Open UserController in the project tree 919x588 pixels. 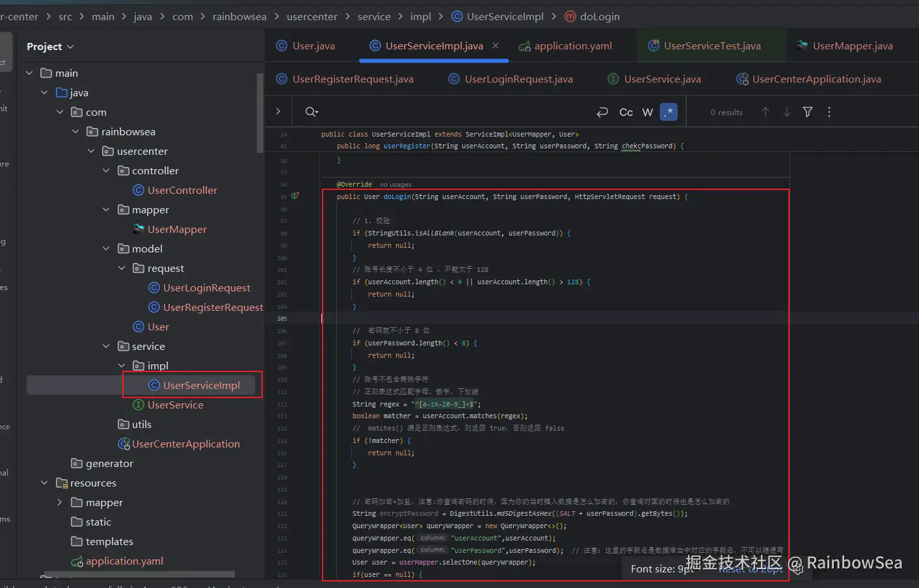pyautogui.click(x=182, y=190)
